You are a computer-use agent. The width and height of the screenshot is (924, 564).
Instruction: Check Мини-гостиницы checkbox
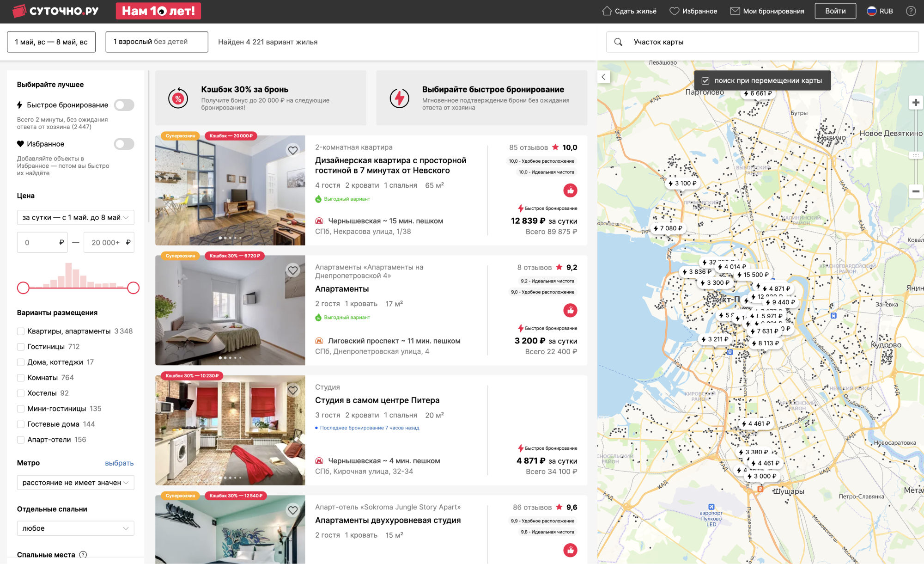pyautogui.click(x=21, y=409)
